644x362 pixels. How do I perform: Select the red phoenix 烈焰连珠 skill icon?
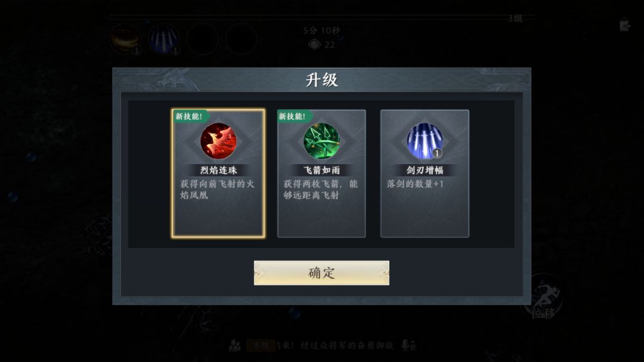point(218,141)
